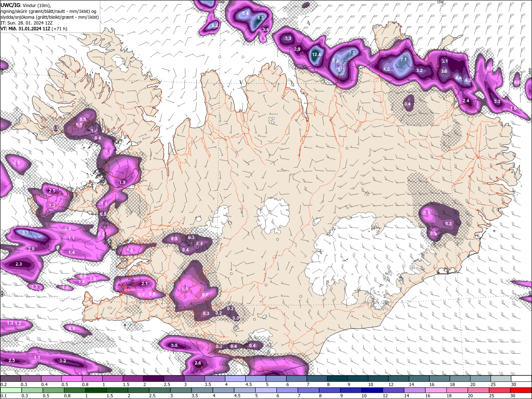Select lower legend swatch between 5 and 6

266,390
